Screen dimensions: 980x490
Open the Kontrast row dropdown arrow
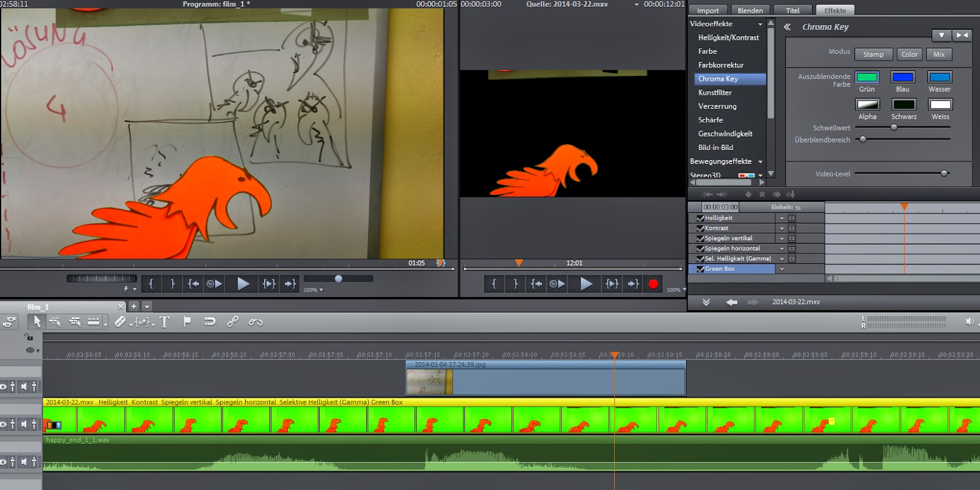click(782, 228)
